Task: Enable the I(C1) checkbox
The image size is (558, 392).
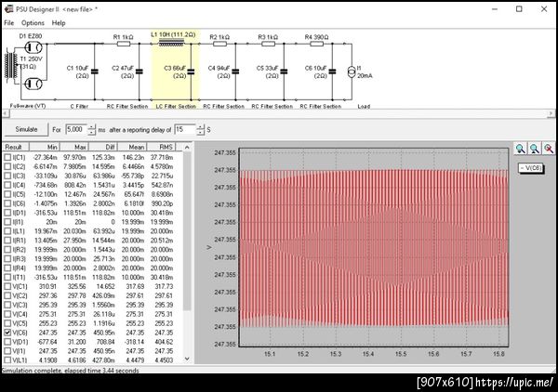Action: pos(7,157)
